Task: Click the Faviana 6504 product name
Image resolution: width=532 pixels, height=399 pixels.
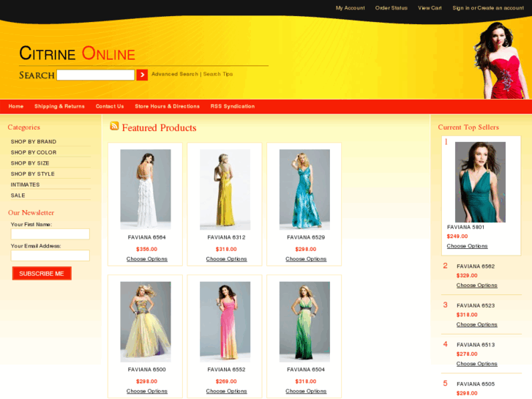Action: (x=306, y=370)
